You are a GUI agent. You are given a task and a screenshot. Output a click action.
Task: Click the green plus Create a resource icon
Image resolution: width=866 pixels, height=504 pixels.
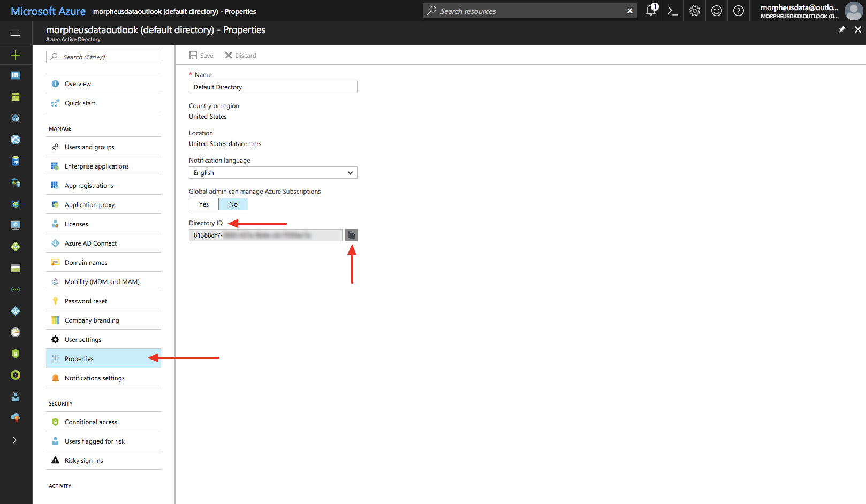(16, 55)
